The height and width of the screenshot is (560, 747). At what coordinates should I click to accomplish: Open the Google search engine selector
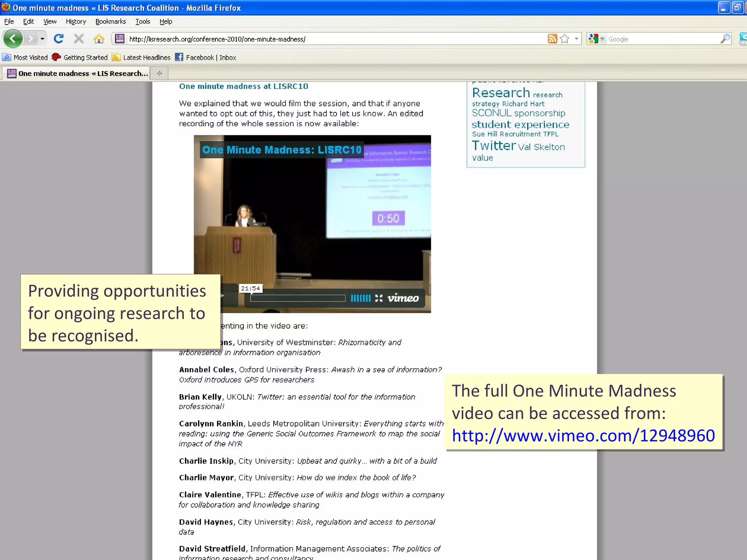pyautogui.click(x=596, y=39)
